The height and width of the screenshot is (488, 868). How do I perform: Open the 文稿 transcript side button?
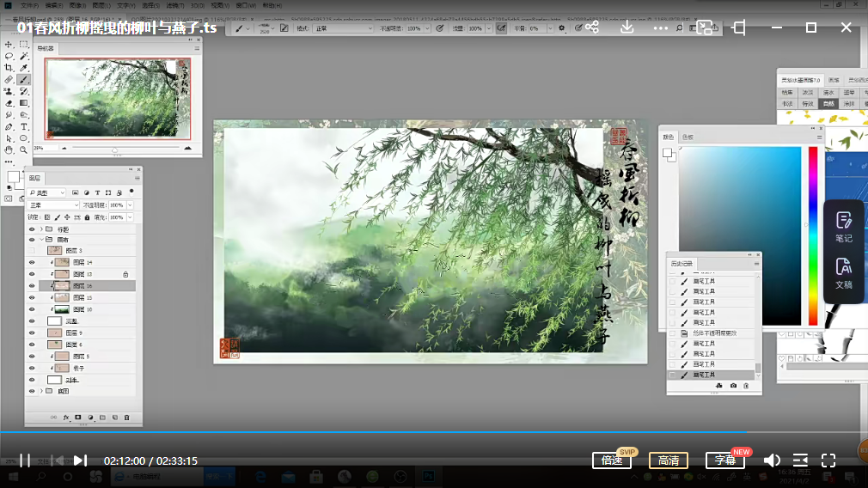[x=844, y=273]
